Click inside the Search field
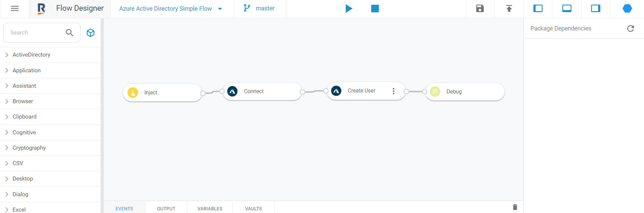This screenshot has height=213, width=644. point(34,32)
